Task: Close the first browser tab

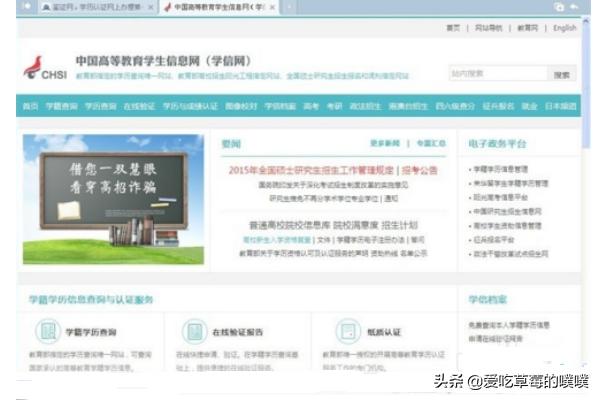Action: pos(150,7)
